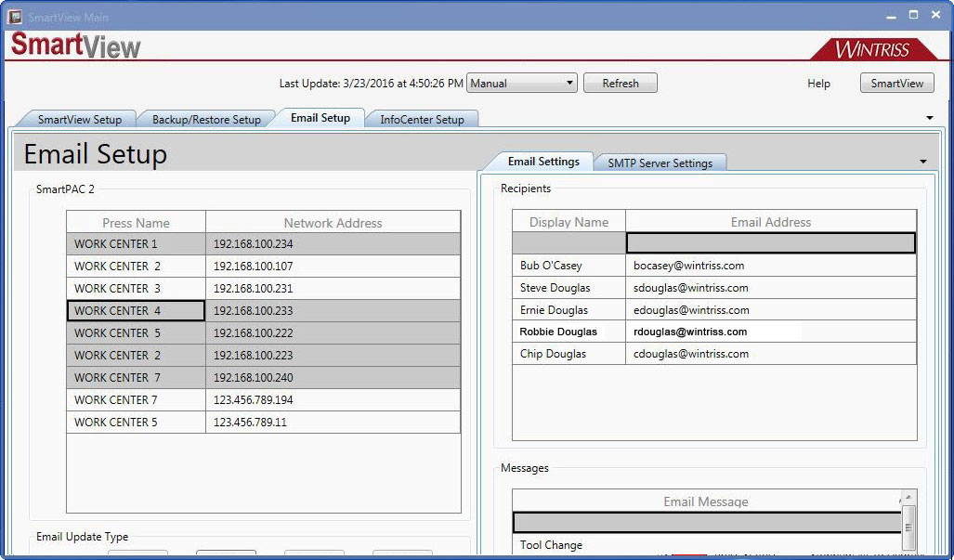The width and height of the screenshot is (954, 560).
Task: Click the Email Address column header
Action: pyautogui.click(x=771, y=222)
